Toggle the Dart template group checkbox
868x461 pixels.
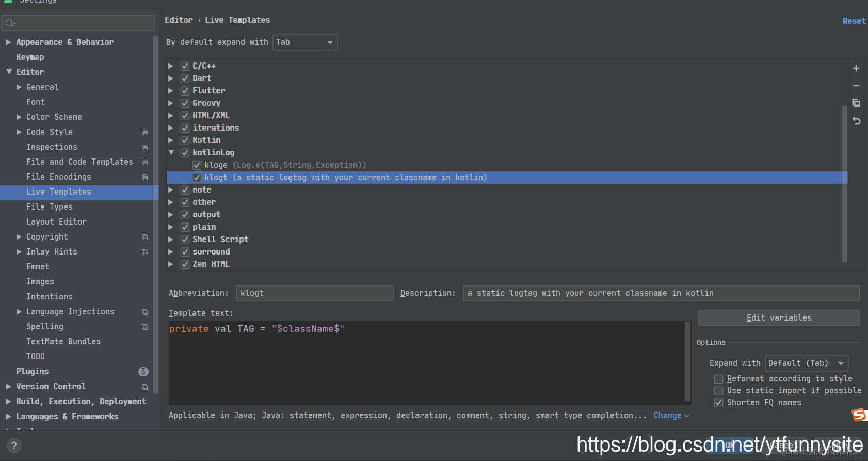coord(185,78)
